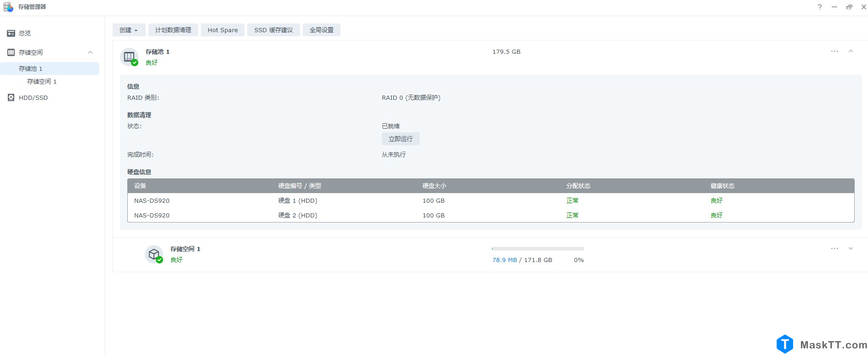Click the 立即运行 button
The width and height of the screenshot is (868, 354).
(x=401, y=139)
